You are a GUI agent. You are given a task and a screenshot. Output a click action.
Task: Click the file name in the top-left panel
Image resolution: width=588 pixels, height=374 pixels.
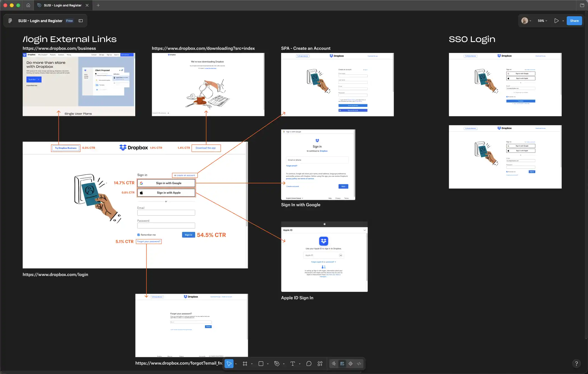coord(40,21)
